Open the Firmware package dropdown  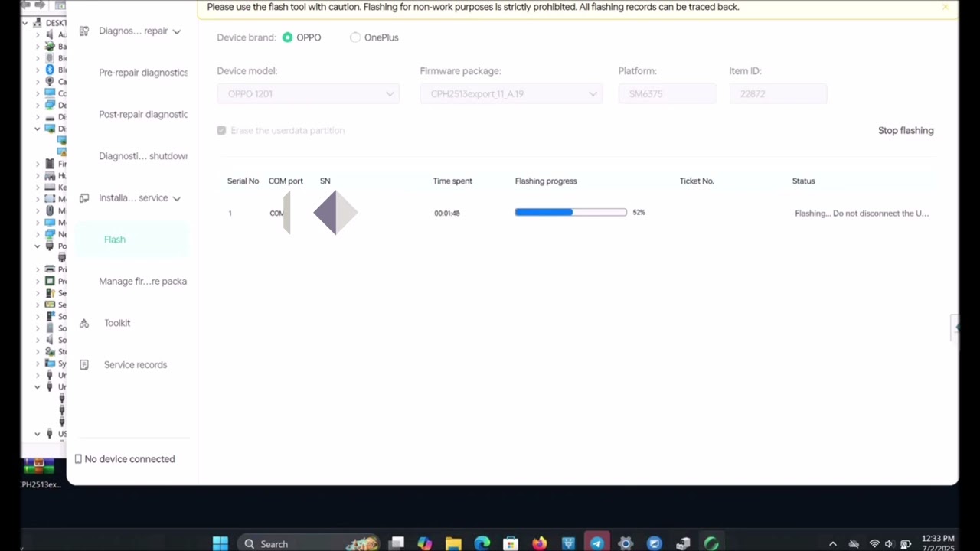tap(511, 93)
